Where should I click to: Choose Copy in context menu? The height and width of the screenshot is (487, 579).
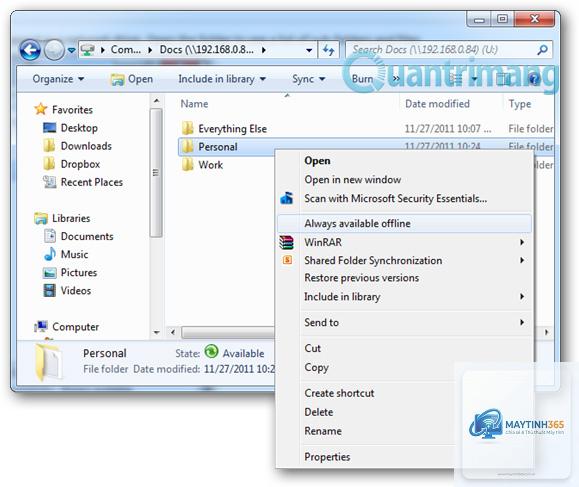(316, 367)
